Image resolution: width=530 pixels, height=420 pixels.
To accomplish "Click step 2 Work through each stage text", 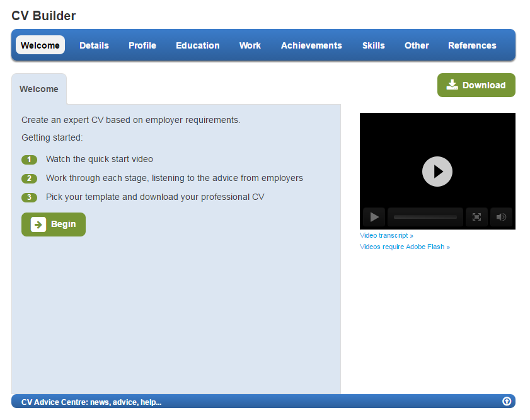I will 175,178.
